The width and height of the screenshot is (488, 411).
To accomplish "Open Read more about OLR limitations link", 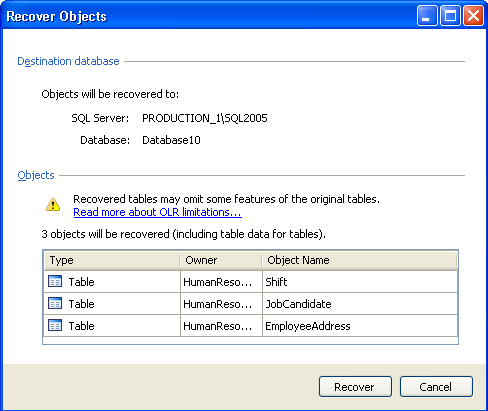I will (157, 212).
